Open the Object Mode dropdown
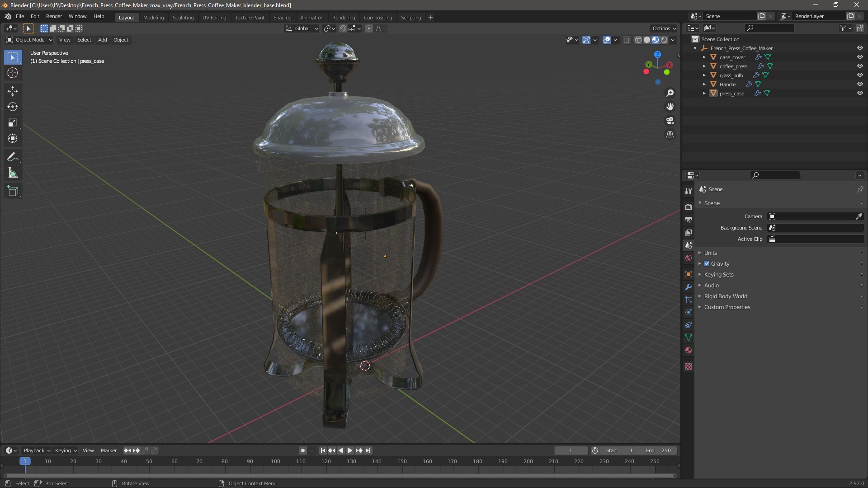This screenshot has height=488, width=868. 29,40
